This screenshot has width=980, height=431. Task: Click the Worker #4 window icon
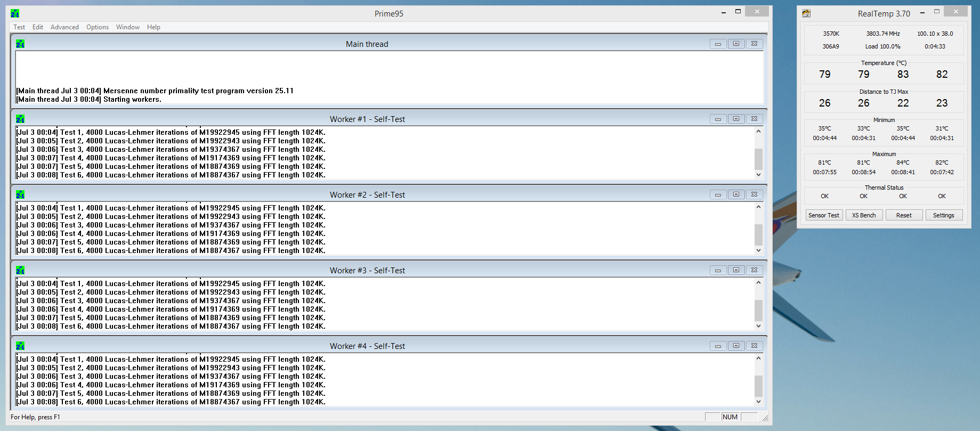pyautogui.click(x=20, y=346)
